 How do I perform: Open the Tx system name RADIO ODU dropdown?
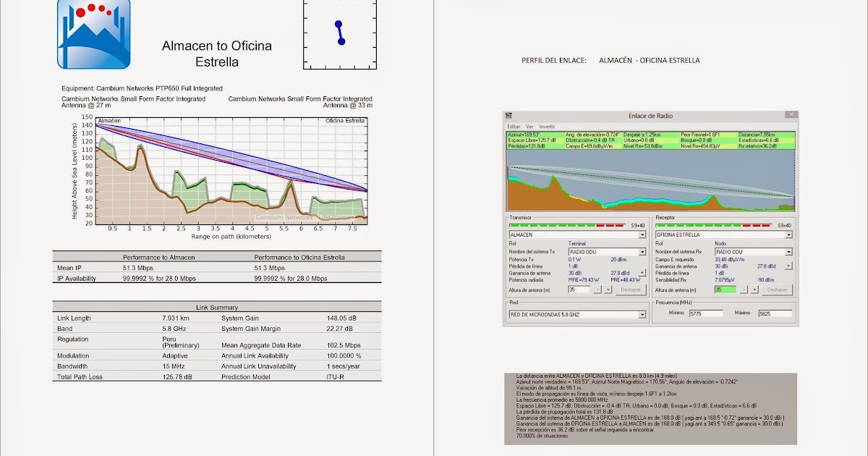click(642, 252)
